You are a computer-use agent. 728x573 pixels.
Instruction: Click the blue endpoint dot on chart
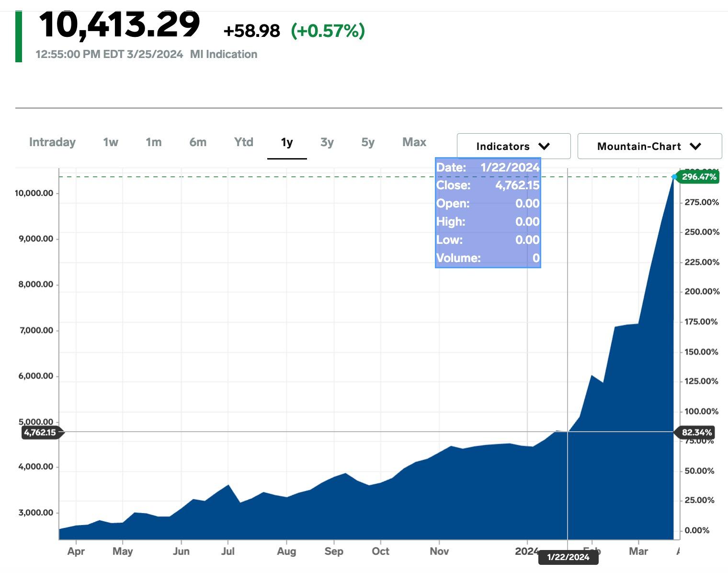pyautogui.click(x=674, y=177)
